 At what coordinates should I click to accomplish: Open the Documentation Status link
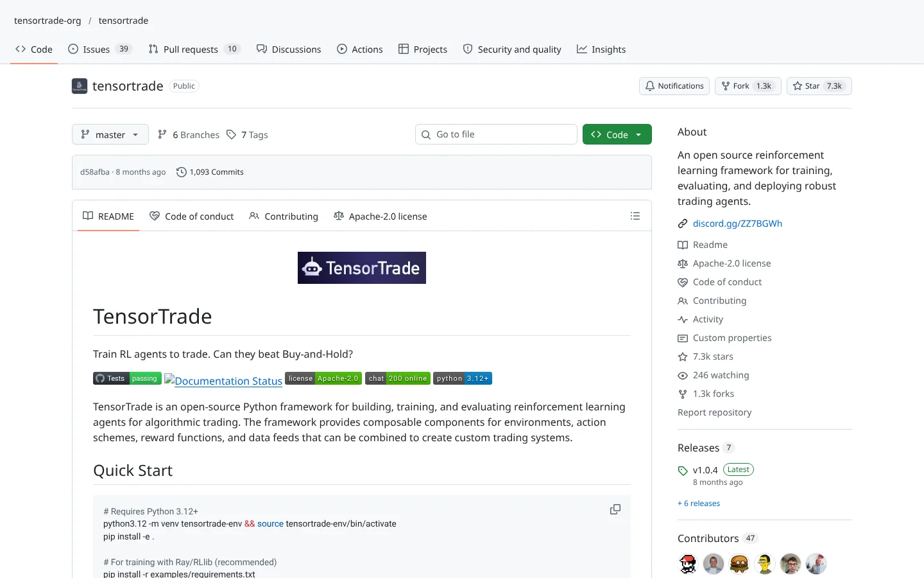[x=223, y=380]
